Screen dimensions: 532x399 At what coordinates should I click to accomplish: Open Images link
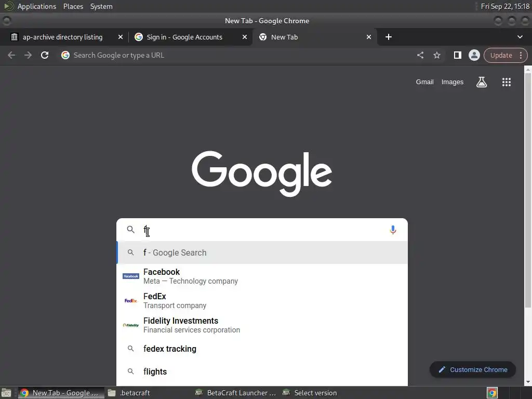coord(453,82)
